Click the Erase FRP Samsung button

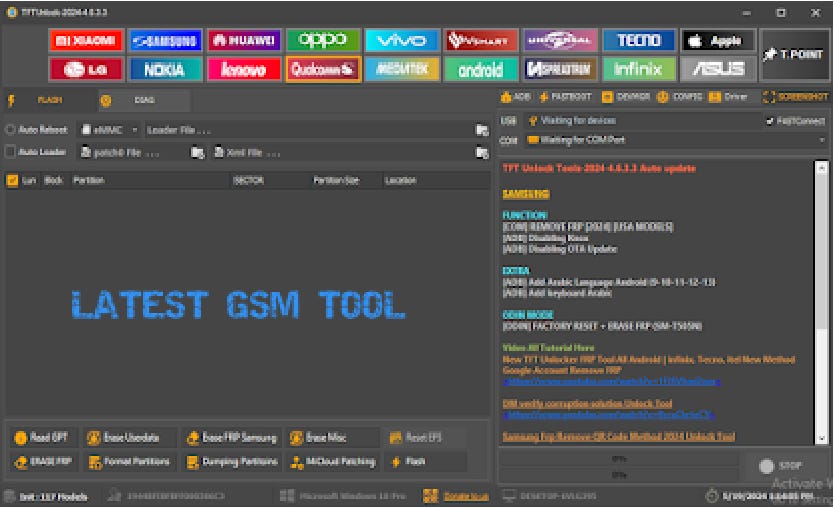pos(232,438)
